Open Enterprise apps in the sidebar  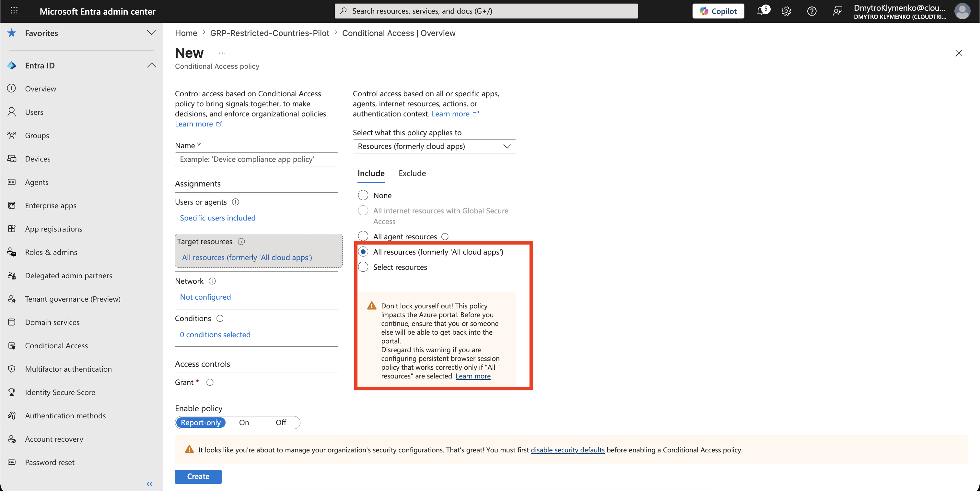click(x=51, y=206)
